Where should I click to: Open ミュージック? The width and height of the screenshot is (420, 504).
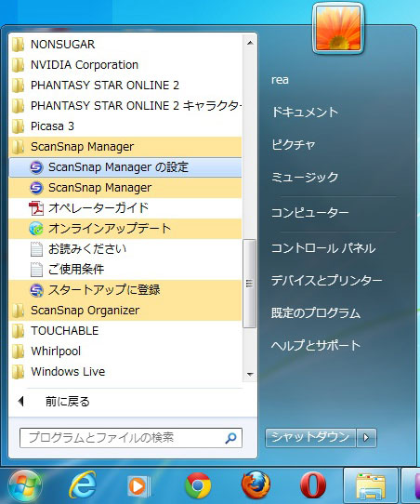[305, 177]
